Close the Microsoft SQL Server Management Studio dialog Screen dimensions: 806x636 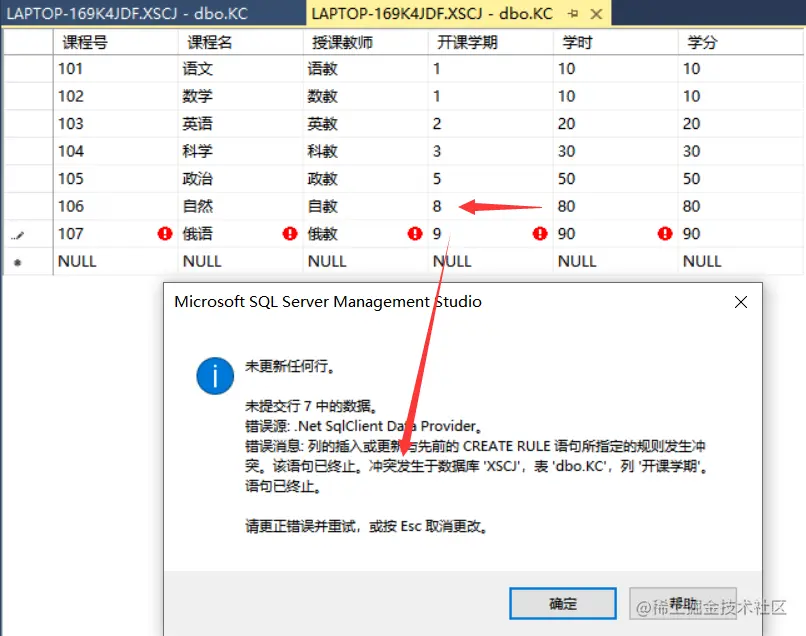pos(741,302)
